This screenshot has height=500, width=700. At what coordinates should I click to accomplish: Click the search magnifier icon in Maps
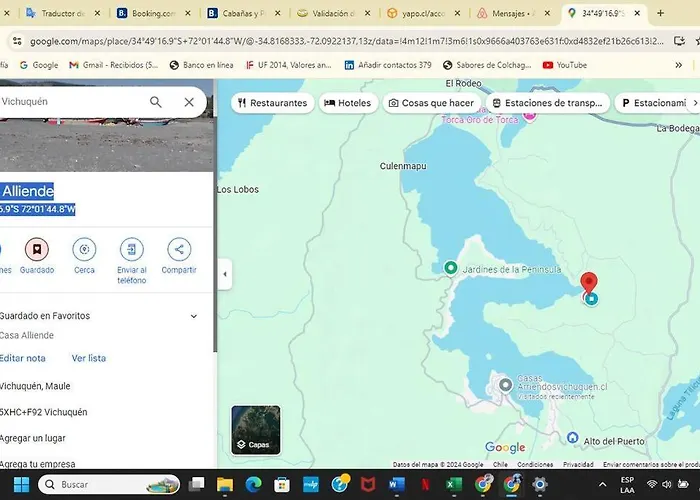pos(155,102)
